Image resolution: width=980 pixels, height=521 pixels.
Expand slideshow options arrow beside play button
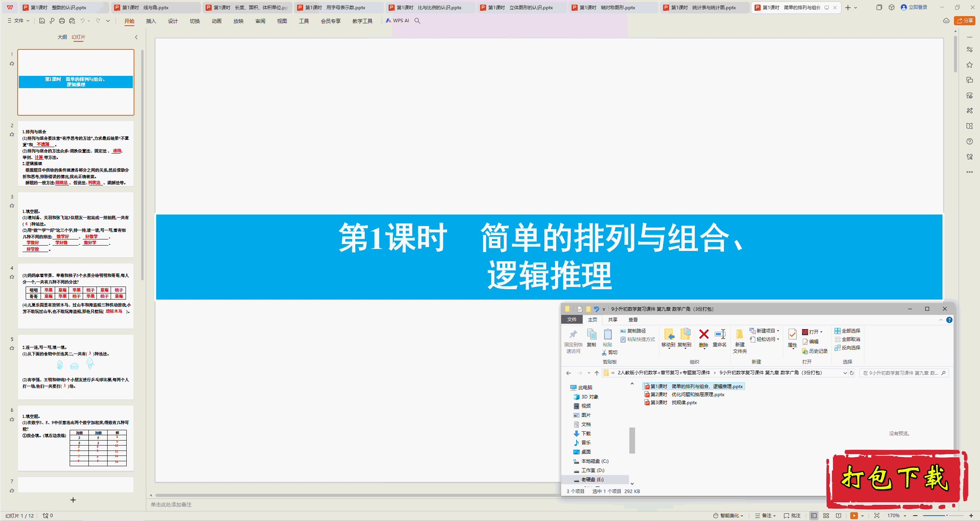[x=862, y=516]
